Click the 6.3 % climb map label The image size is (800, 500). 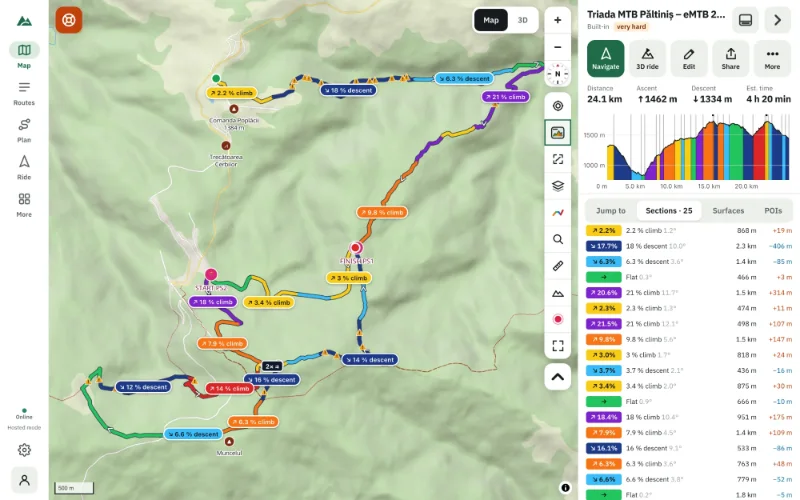tap(254, 422)
